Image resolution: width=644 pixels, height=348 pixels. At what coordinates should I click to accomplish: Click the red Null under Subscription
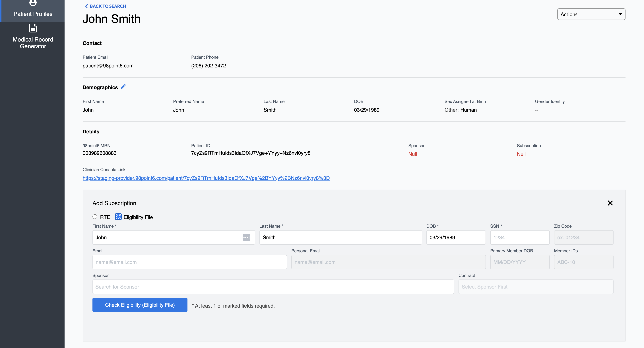(521, 154)
